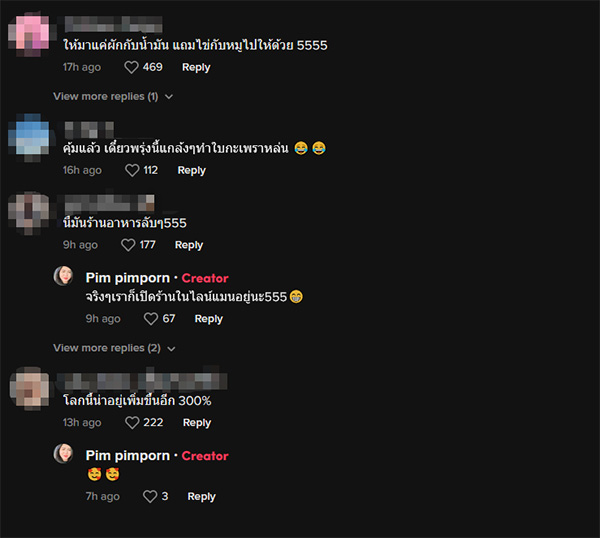600x538 pixels.
Task: Like Pim pimporn's reply with 67 likes
Action: pos(150,319)
